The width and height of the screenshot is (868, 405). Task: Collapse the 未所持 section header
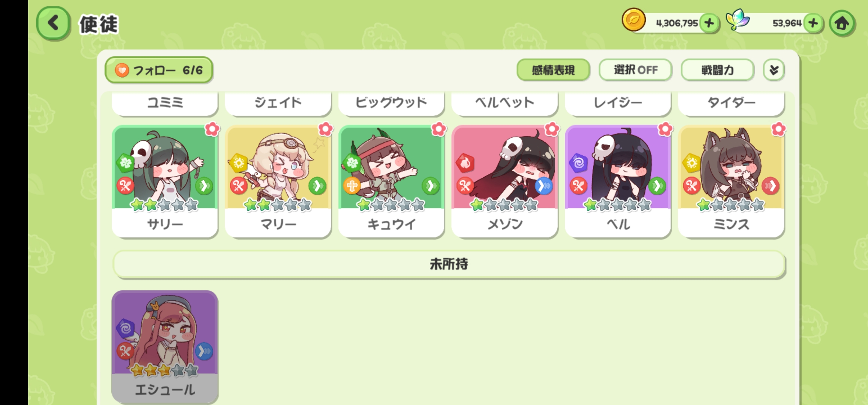coord(449,264)
